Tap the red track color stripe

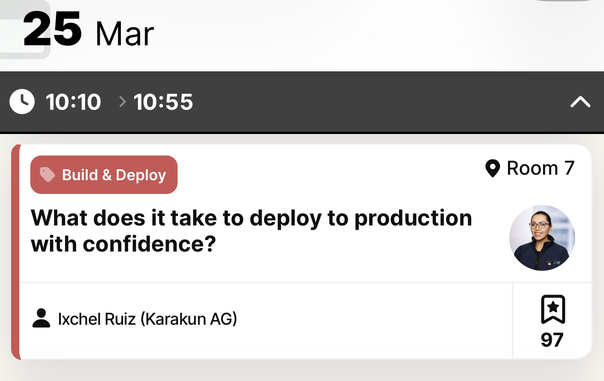click(15, 252)
